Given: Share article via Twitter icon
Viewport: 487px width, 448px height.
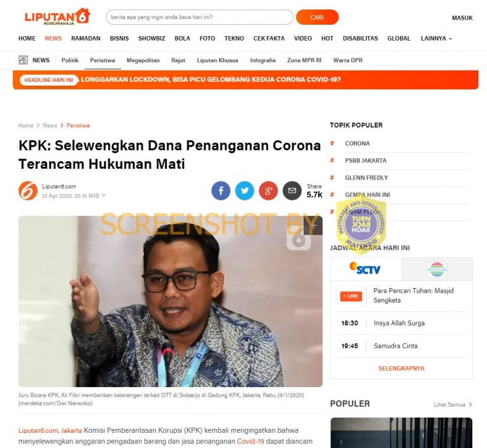Looking at the screenshot, I should pyautogui.click(x=245, y=190).
